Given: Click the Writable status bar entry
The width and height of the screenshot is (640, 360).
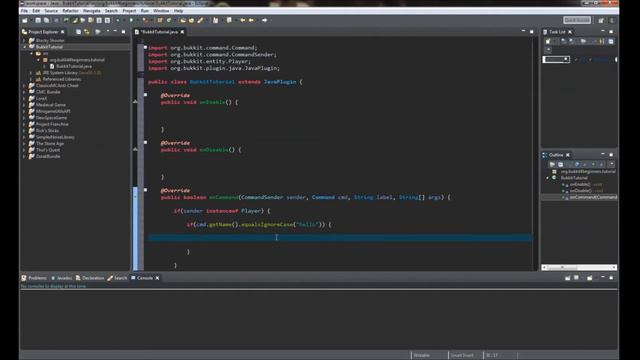Looking at the screenshot, I should tap(422, 356).
